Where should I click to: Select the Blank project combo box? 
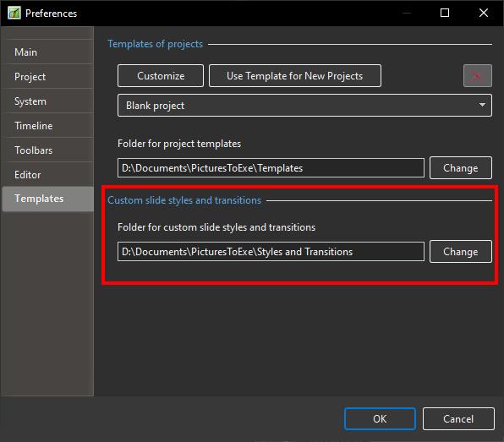(x=304, y=105)
